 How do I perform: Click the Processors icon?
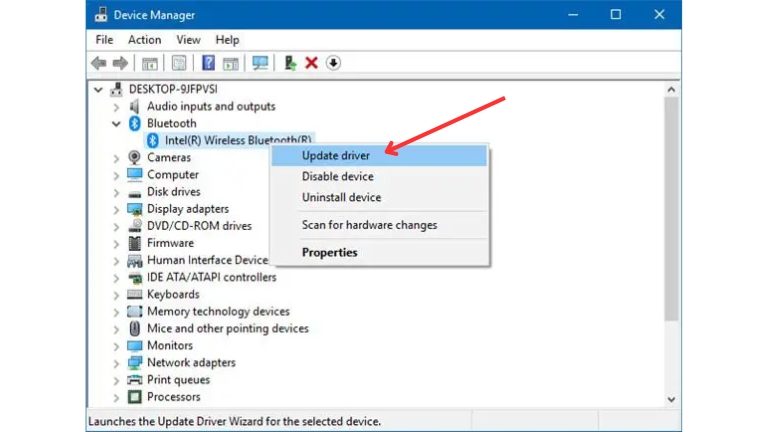point(134,397)
